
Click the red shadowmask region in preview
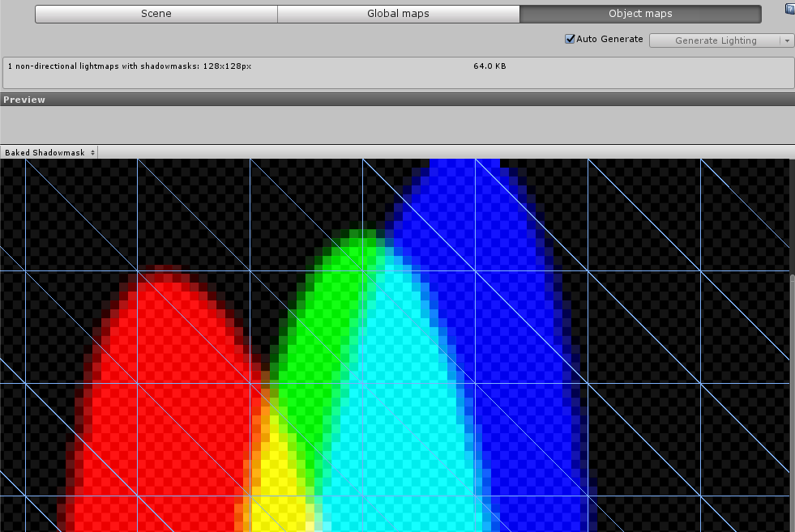click(162, 389)
